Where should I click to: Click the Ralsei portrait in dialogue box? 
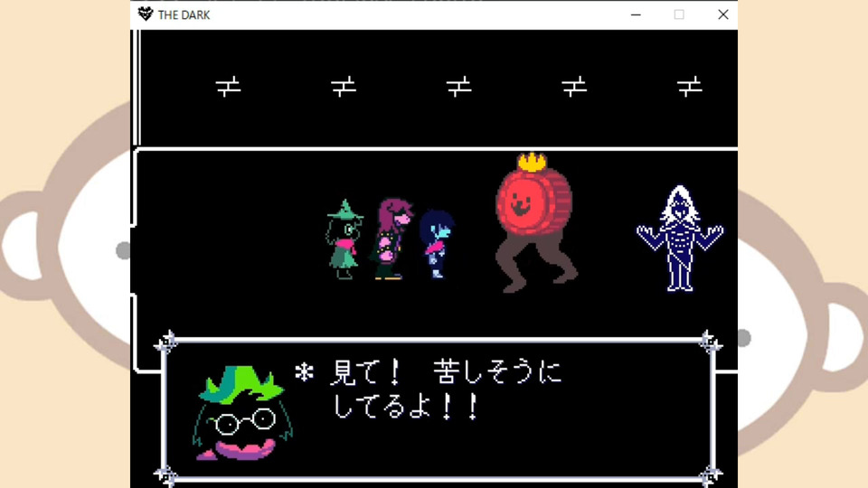click(242, 413)
